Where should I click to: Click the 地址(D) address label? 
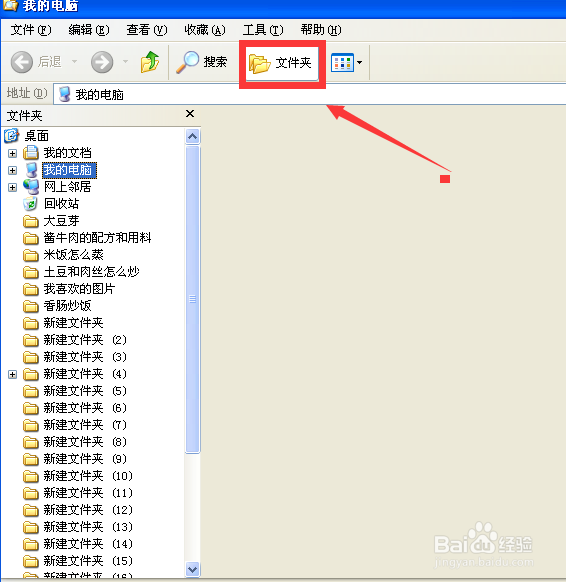pos(27,93)
